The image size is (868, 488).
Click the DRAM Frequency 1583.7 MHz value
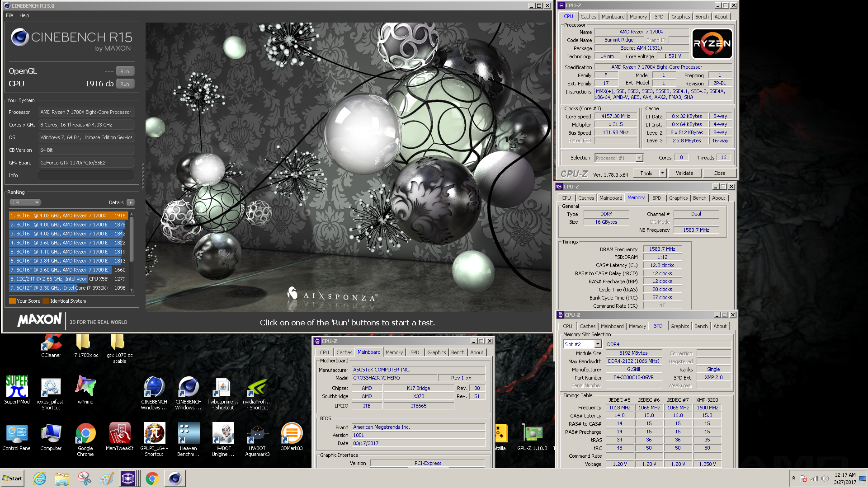click(662, 249)
